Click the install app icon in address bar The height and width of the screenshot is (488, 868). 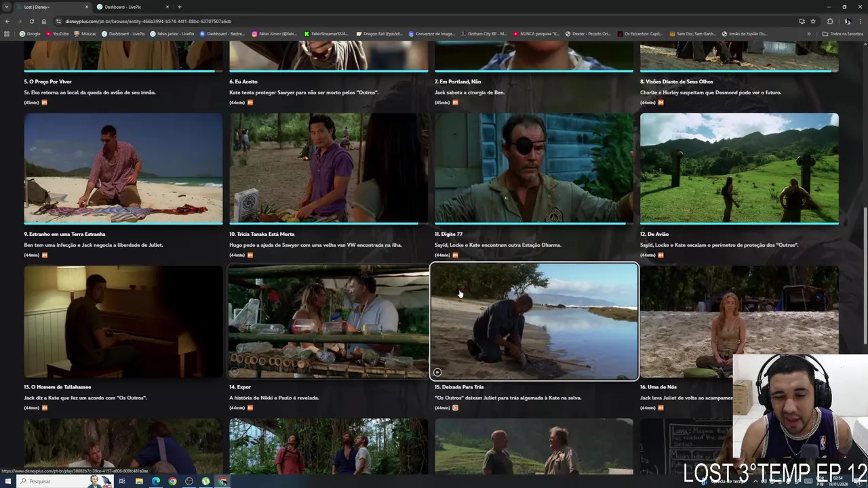[802, 21]
